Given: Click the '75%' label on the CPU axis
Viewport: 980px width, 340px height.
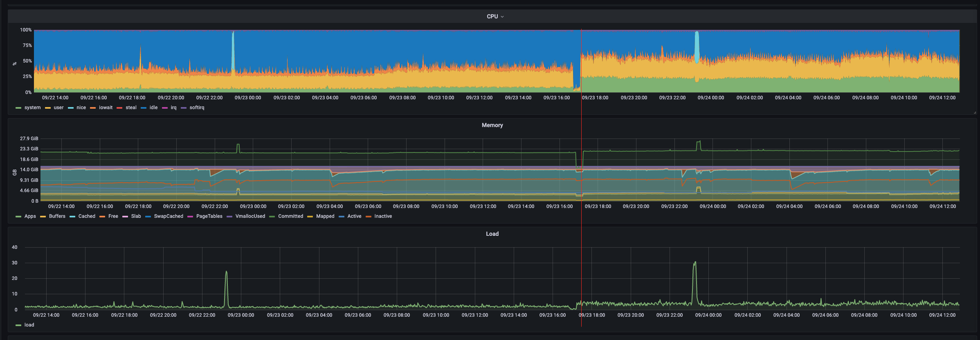Looking at the screenshot, I should (27, 45).
